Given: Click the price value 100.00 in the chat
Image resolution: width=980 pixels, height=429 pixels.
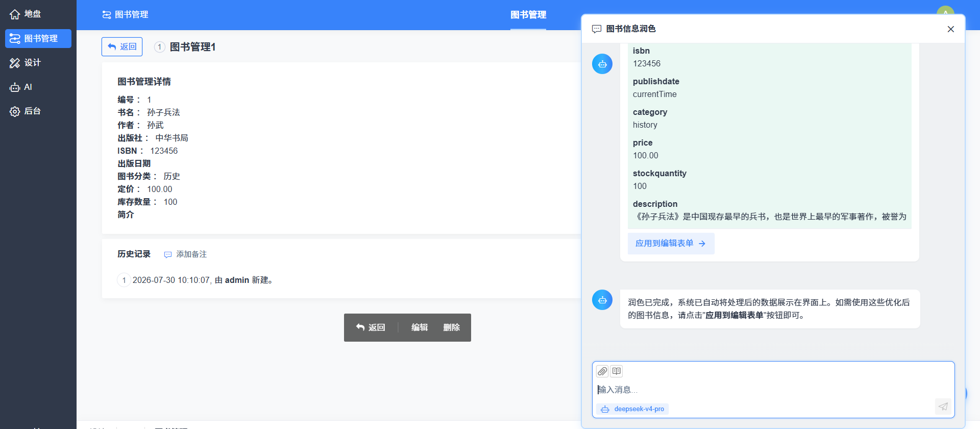Looking at the screenshot, I should (x=646, y=155).
